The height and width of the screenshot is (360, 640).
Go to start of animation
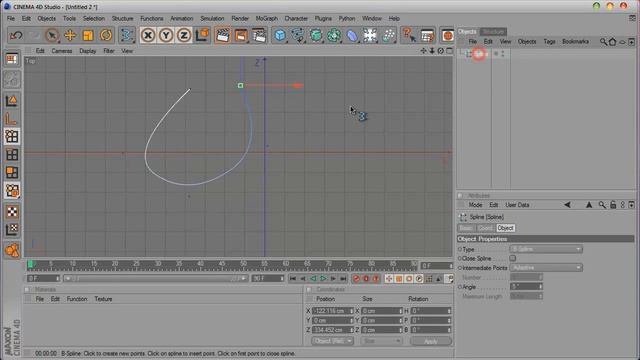pyautogui.click(x=293, y=278)
